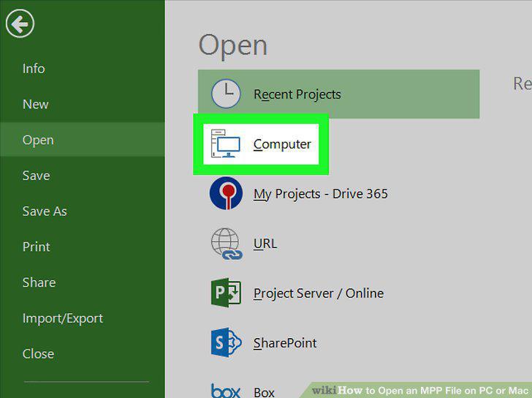This screenshot has height=398, width=532.
Task: Click the Project Server green icon
Action: coord(226,293)
